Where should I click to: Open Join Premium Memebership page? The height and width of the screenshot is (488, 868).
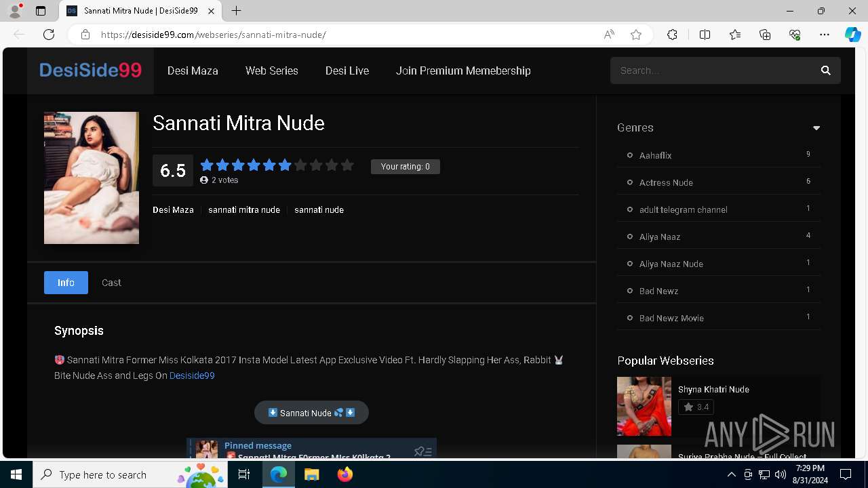click(463, 70)
